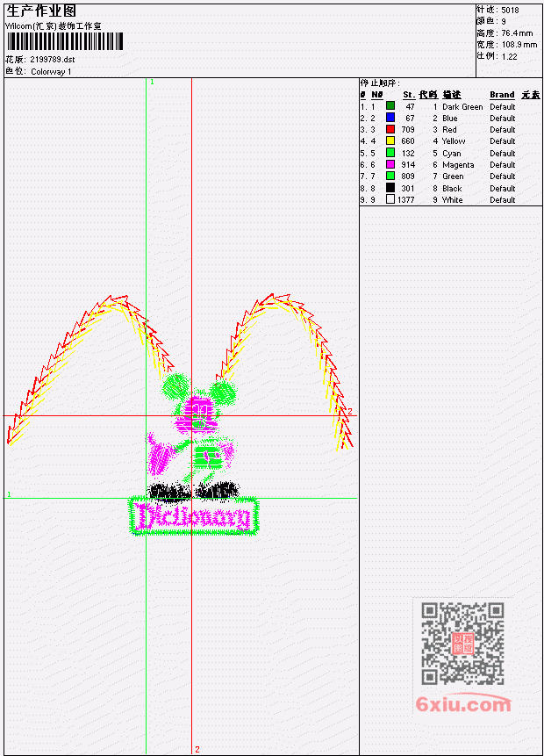Screen dimensions: 544x756
Task: Choose the White thread color swatch
Action: [x=390, y=198]
